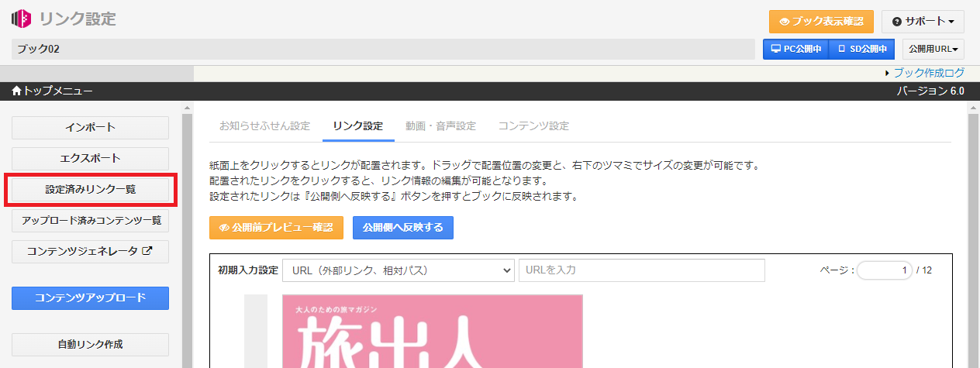The height and width of the screenshot is (368, 980).
Task: Toggle PC公開中 publish status
Action: (795, 49)
